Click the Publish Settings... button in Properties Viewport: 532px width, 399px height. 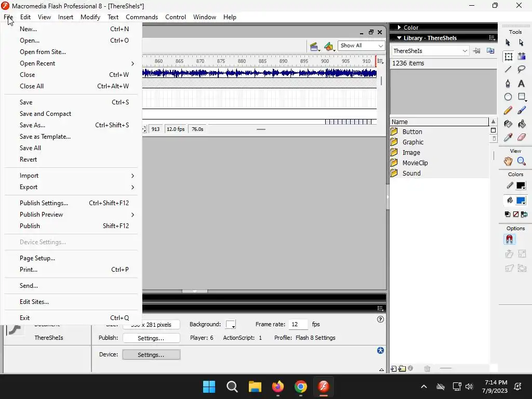[x=151, y=338]
